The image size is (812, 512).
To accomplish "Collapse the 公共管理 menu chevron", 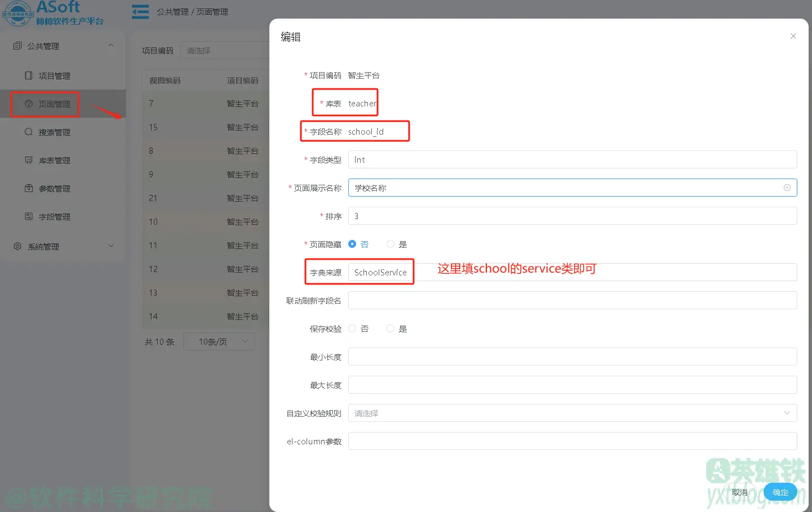I will click(111, 46).
